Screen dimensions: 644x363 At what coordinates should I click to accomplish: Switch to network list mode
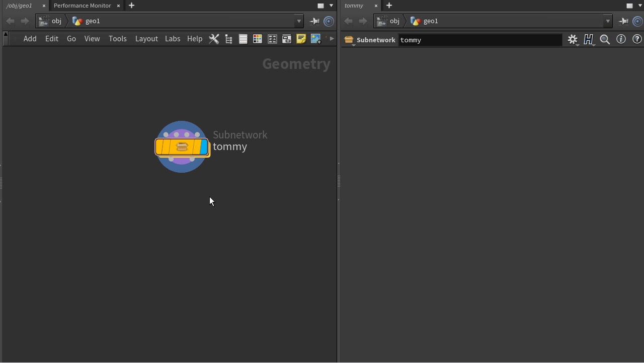pos(243,39)
